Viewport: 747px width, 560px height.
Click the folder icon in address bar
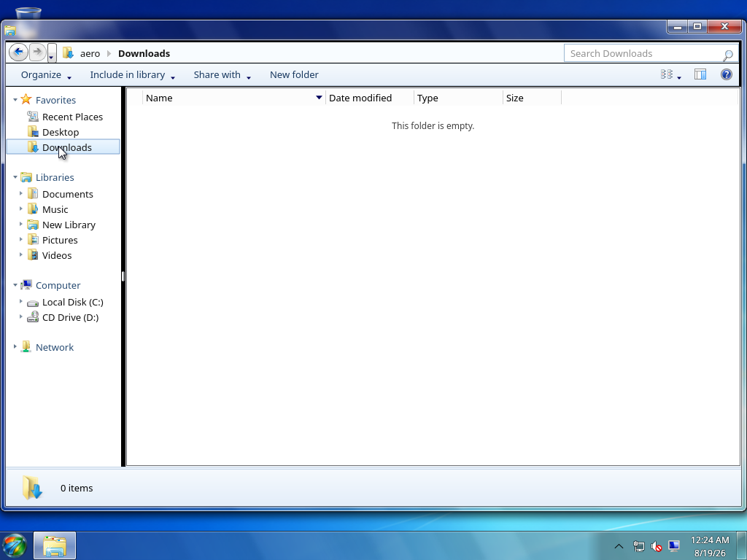68,52
